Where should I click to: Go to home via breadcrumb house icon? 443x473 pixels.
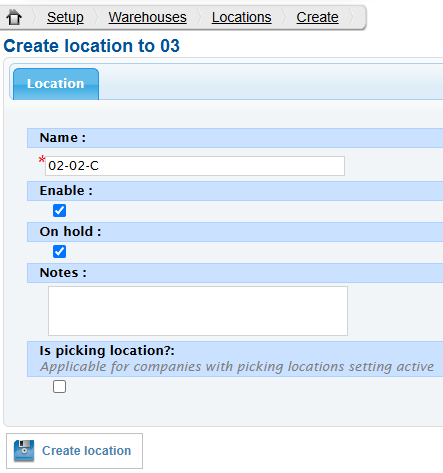point(14,17)
